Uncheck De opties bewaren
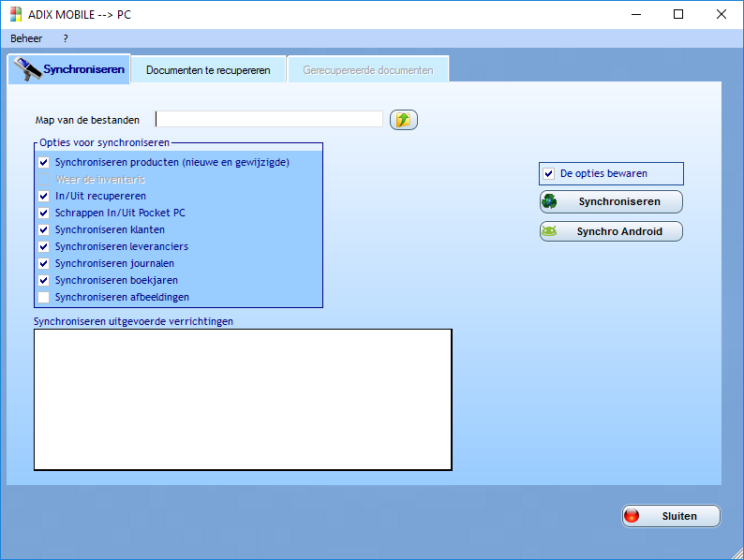Viewport: 744px width, 560px height. pos(549,173)
